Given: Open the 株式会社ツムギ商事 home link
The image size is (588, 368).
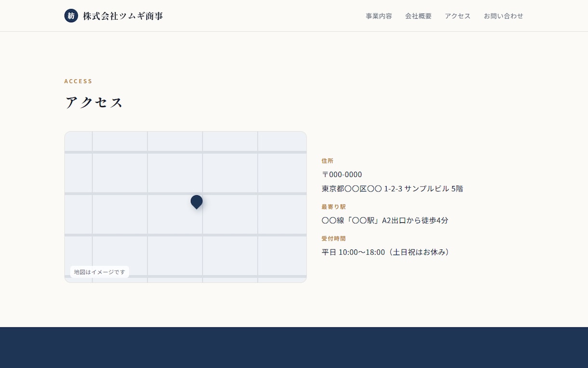Looking at the screenshot, I should click(x=114, y=15).
